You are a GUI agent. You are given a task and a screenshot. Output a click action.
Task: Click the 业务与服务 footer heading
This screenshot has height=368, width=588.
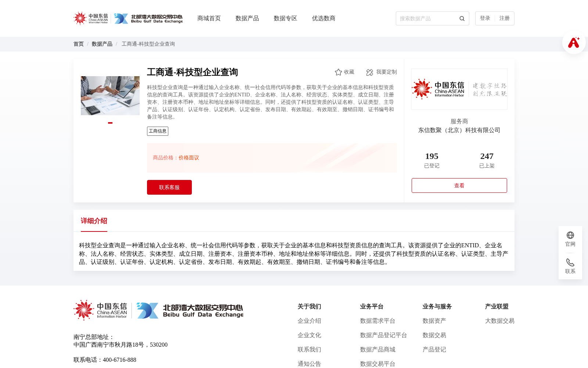click(437, 307)
